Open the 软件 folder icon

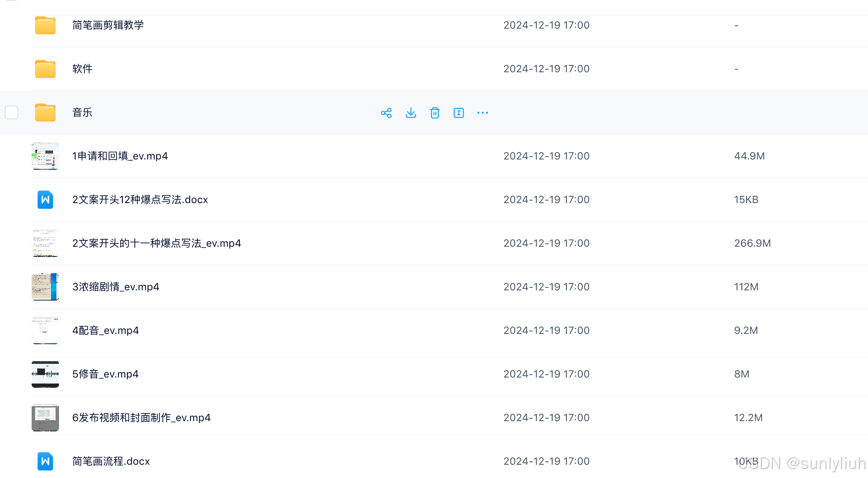(45, 69)
